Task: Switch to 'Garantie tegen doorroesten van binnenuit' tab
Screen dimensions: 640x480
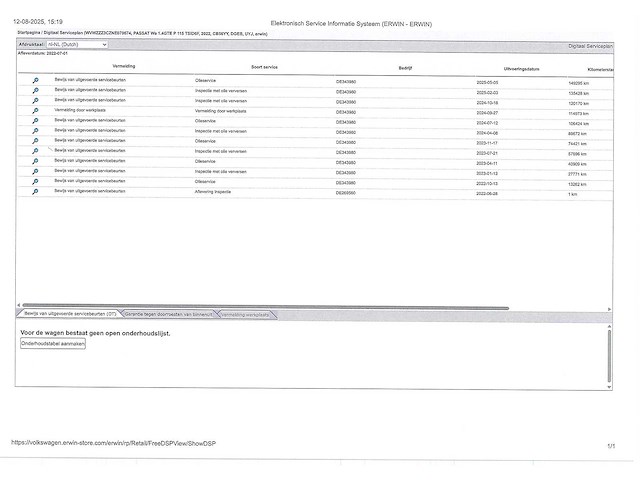Action: coord(168,314)
